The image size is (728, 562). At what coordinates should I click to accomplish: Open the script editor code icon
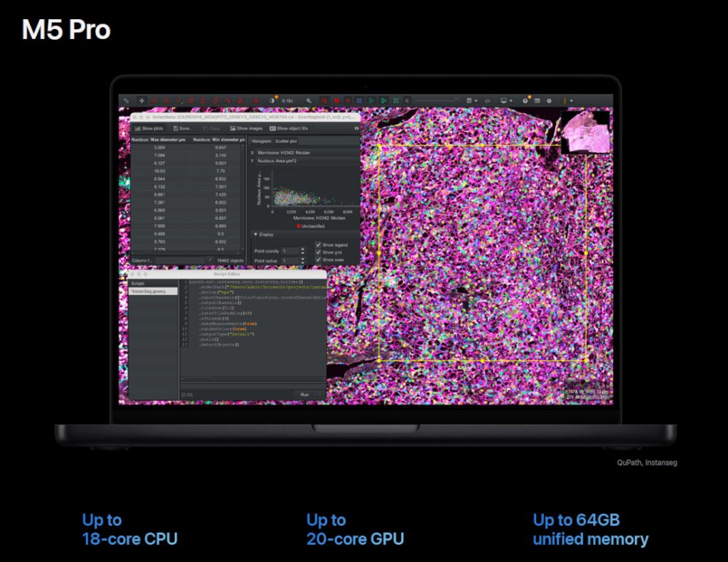(x=487, y=101)
